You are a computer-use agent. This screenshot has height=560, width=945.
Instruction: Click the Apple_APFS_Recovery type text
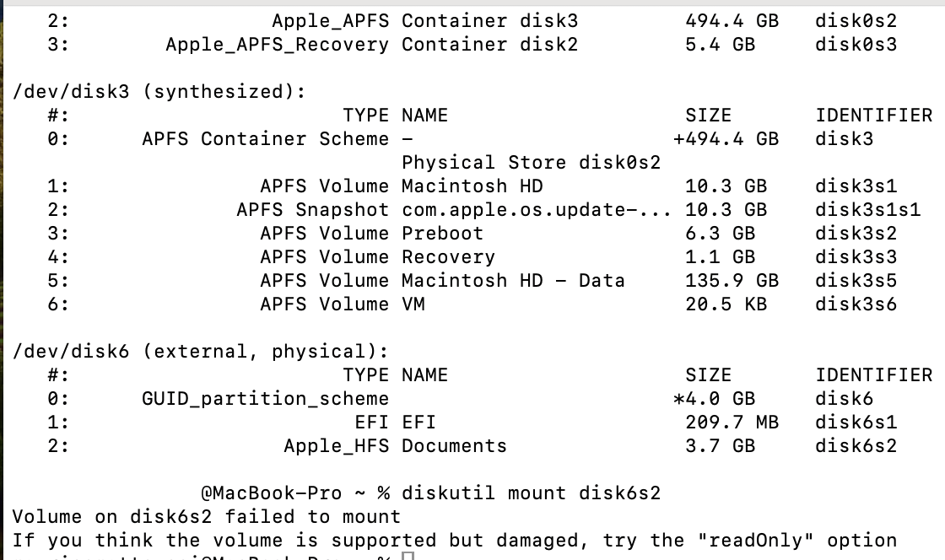tap(277, 45)
